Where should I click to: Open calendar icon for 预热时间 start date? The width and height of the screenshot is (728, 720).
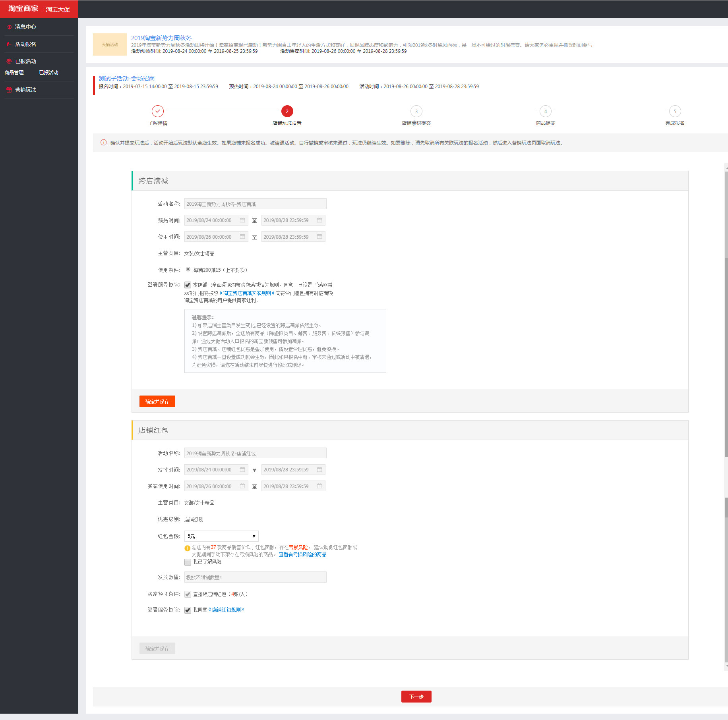click(242, 220)
